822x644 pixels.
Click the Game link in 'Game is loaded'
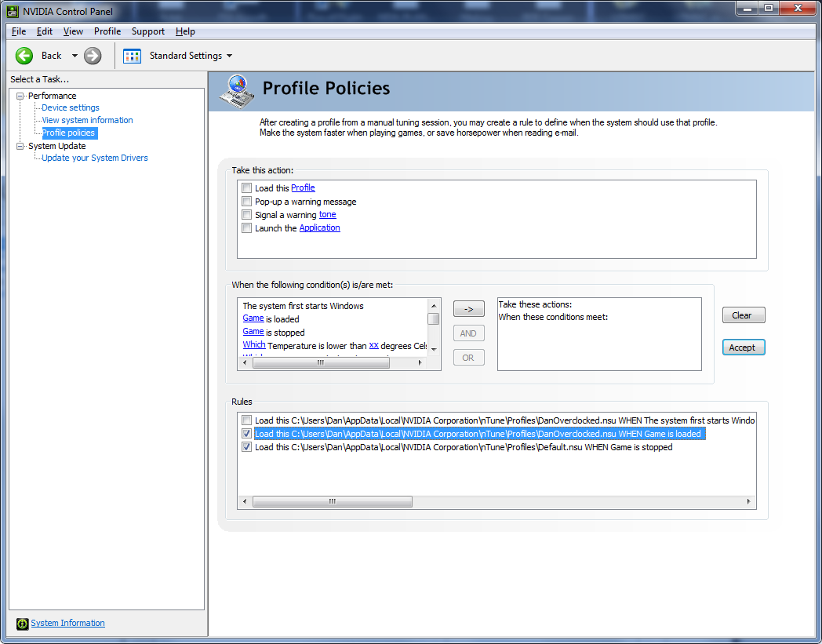click(253, 318)
